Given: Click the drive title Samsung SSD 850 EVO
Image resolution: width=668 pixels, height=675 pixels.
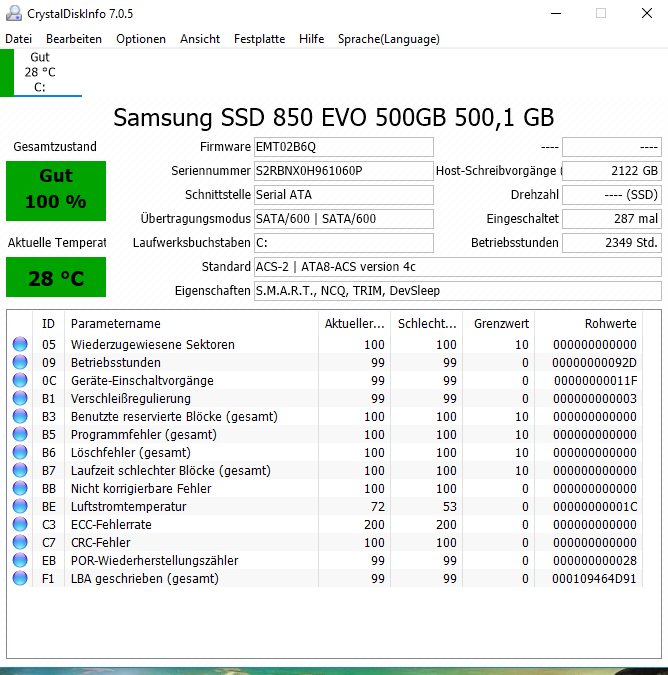Looking at the screenshot, I should coord(334,117).
